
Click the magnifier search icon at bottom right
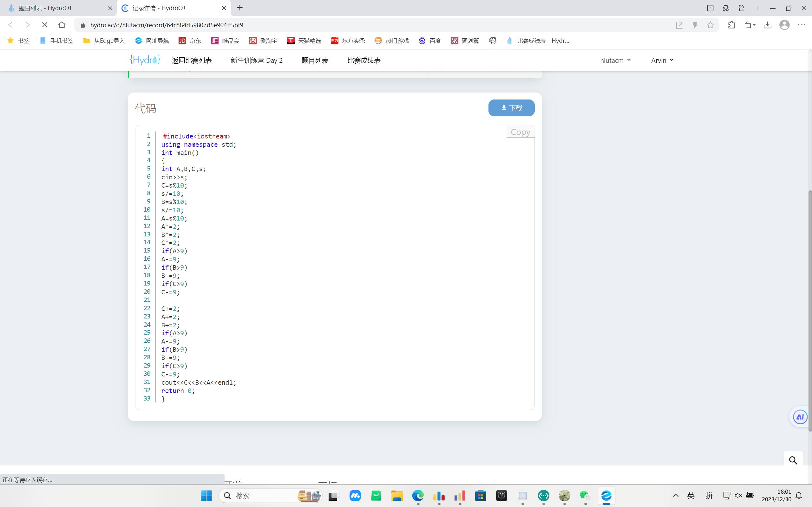pos(793,460)
